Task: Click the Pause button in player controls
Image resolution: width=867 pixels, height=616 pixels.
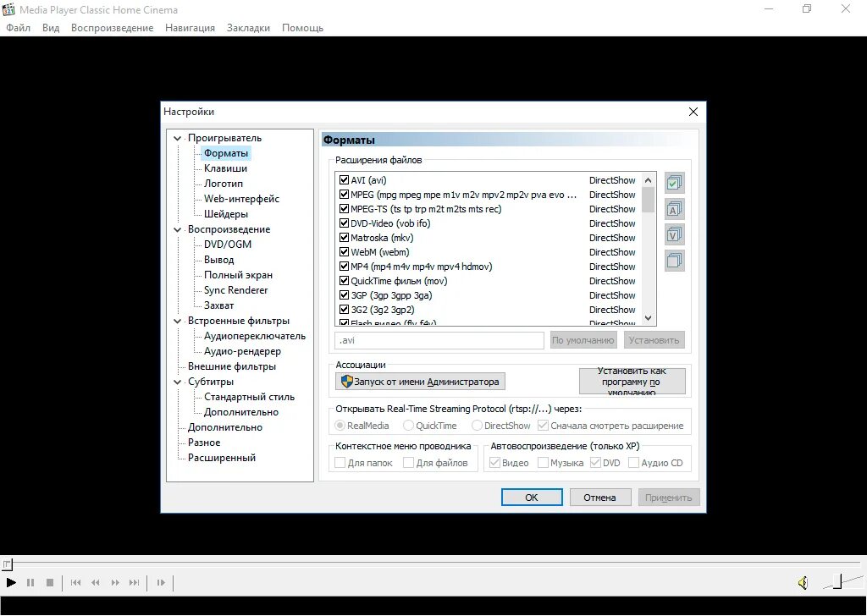Action: coord(30,582)
